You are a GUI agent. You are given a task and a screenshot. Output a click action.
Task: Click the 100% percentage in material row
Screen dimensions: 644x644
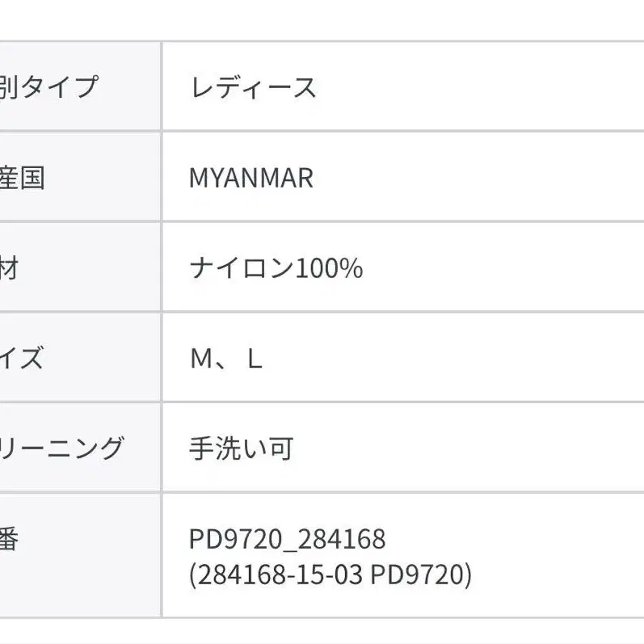point(328,267)
